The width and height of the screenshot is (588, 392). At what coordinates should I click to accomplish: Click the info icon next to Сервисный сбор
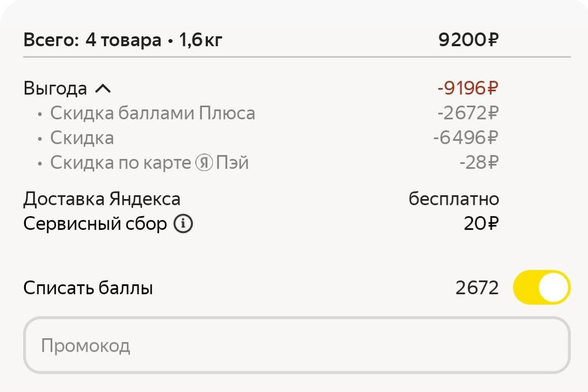click(x=183, y=223)
